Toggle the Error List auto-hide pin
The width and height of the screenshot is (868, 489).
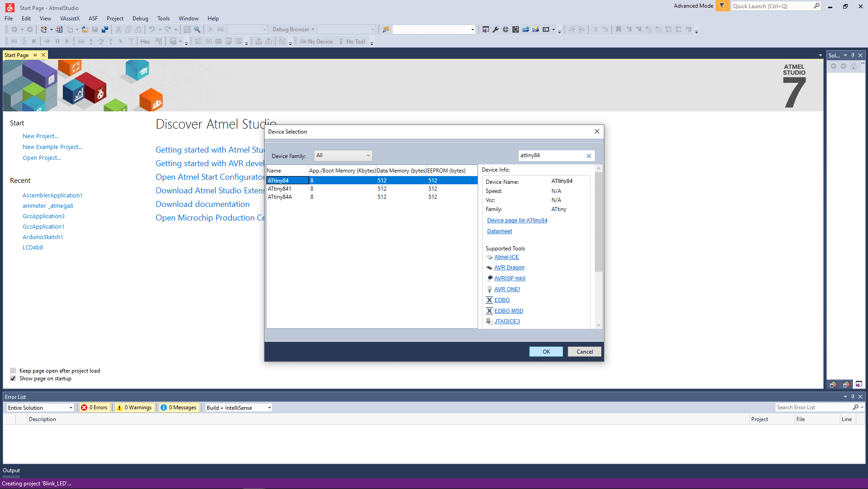click(x=853, y=397)
